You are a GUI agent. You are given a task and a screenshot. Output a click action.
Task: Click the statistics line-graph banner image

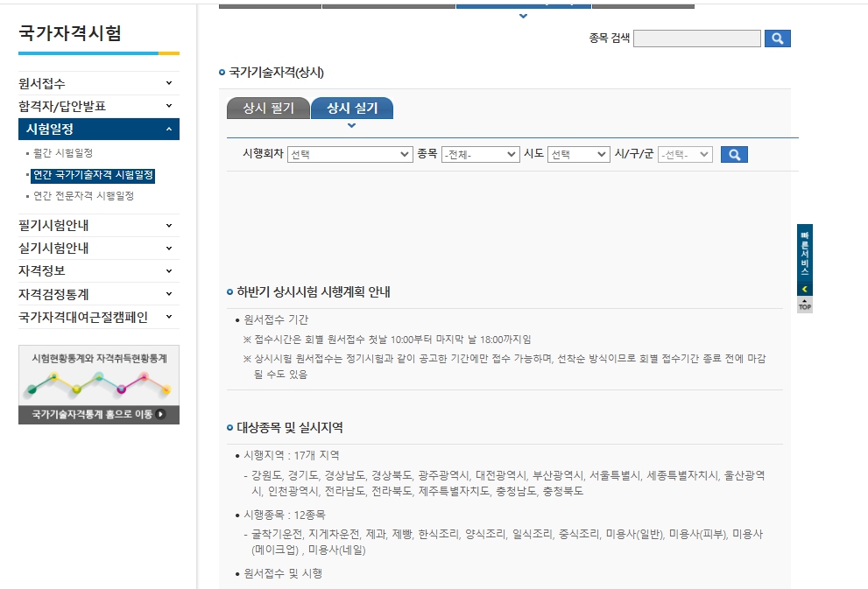click(x=98, y=384)
